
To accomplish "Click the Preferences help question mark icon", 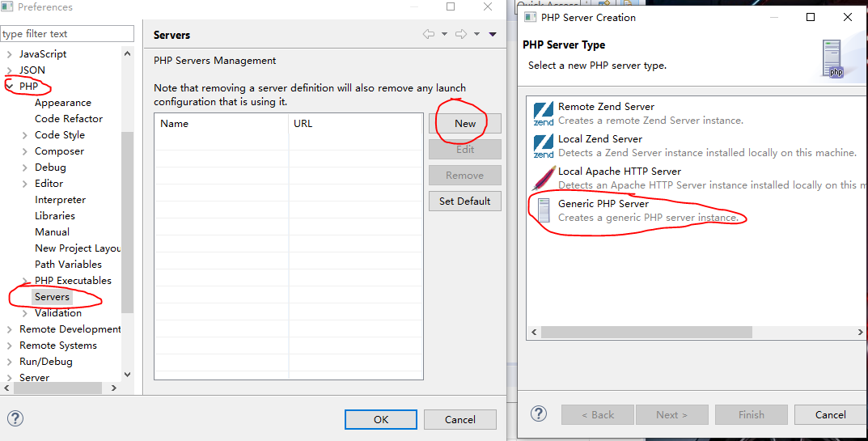I will pyautogui.click(x=15, y=418).
